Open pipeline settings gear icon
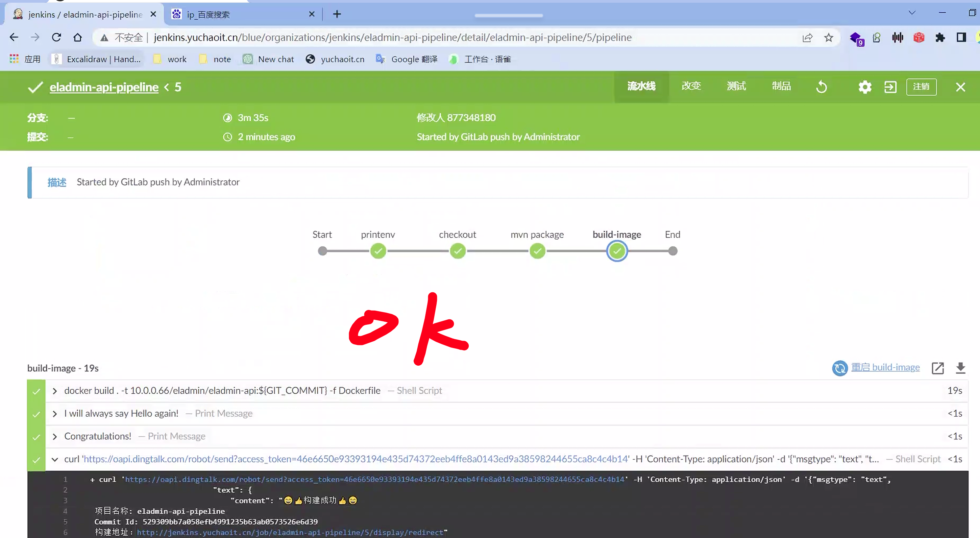Image resolution: width=980 pixels, height=538 pixels. (x=865, y=87)
